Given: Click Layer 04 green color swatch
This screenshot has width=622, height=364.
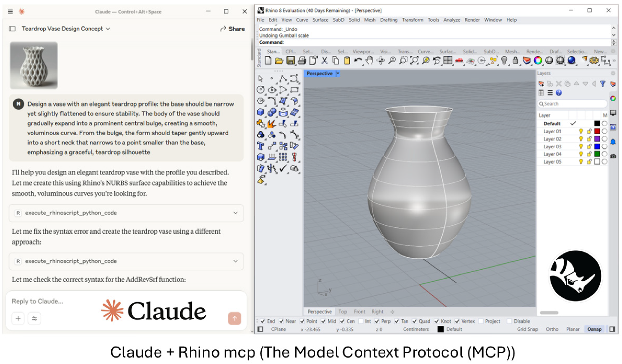Looking at the screenshot, I should click(x=597, y=154).
